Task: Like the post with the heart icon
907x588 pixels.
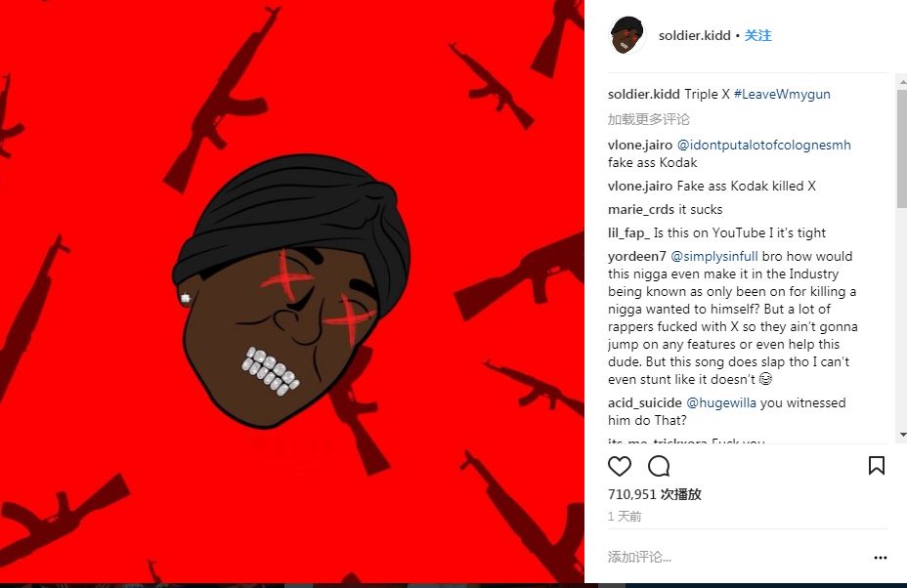Action: pyautogui.click(x=619, y=466)
